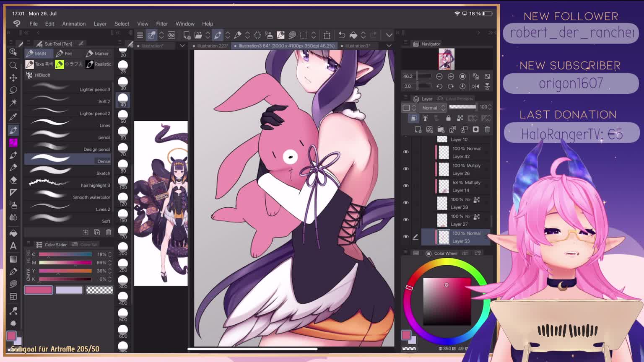644x362 pixels.
Task: Delete layer with the trash icon
Action: [487, 129]
